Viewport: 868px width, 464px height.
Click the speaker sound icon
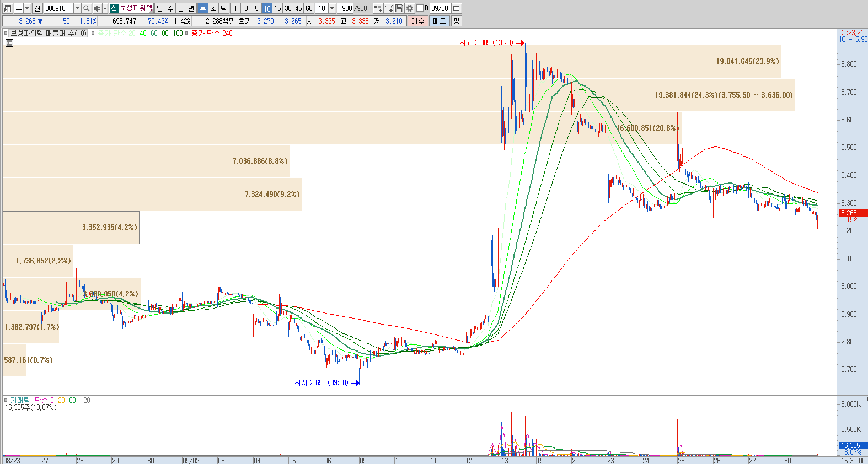97,8
